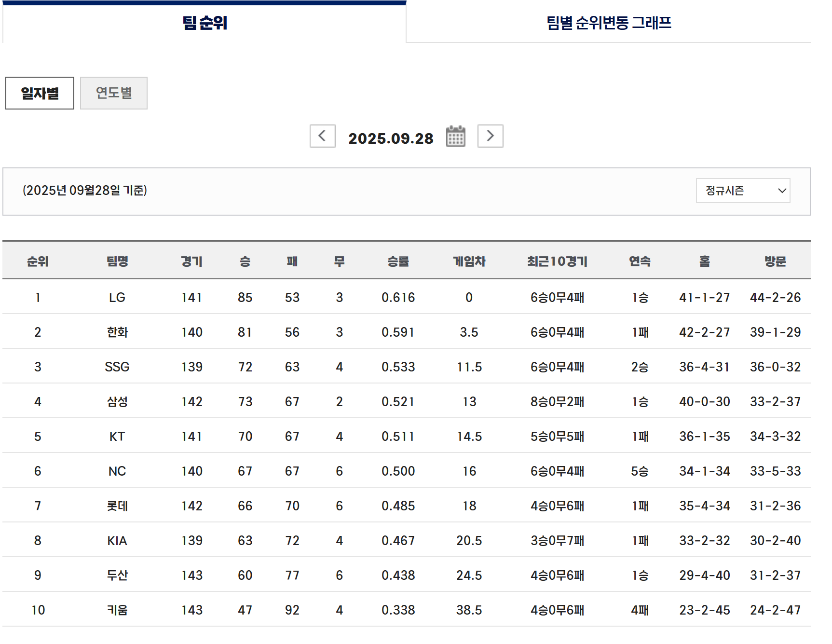
Task: Open the calendar date picker icon
Action: tap(455, 136)
